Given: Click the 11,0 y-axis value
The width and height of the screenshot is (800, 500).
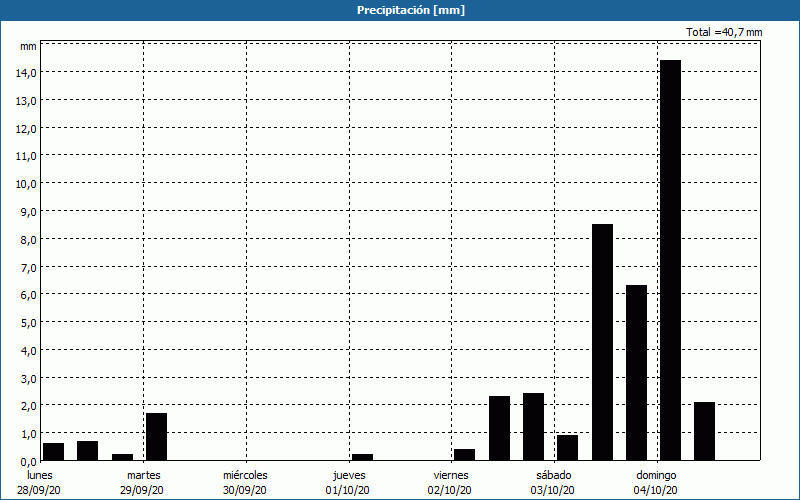Looking at the screenshot, I should coord(26,157).
